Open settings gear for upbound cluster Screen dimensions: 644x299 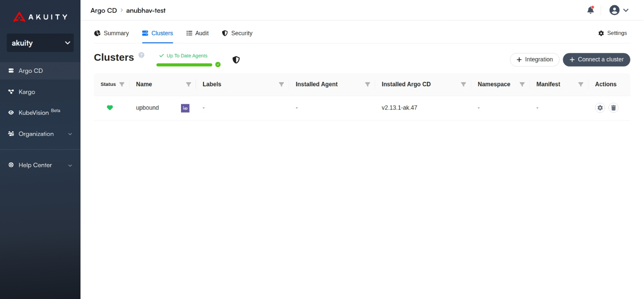click(x=600, y=108)
